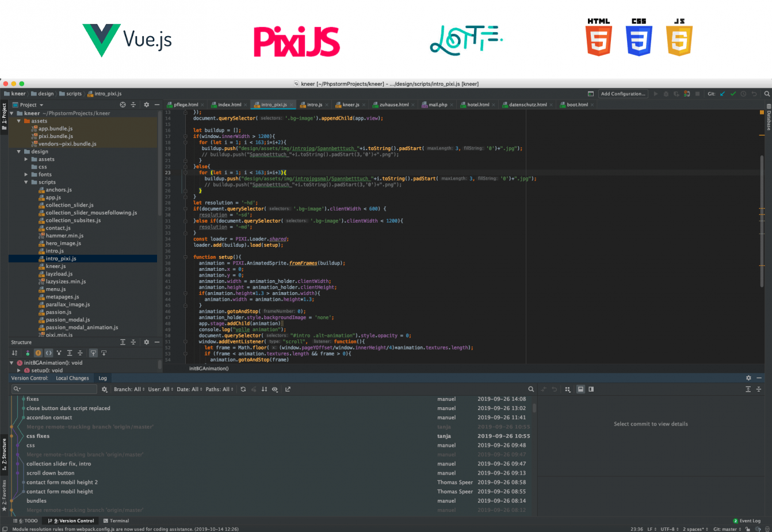772x532 pixels.
Task: Click Git commit checkmark icon
Action: 733,94
